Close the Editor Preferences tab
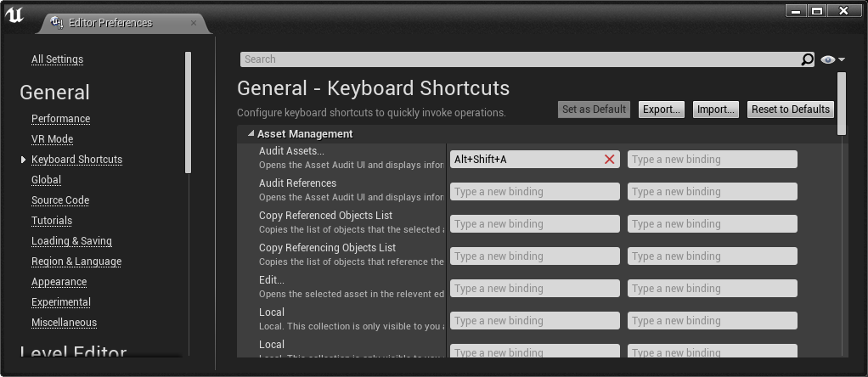This screenshot has width=868, height=377. 194,23
